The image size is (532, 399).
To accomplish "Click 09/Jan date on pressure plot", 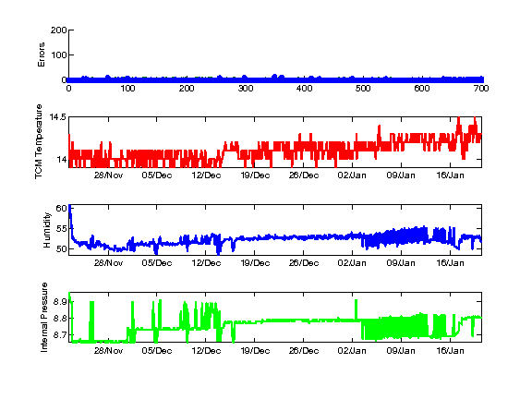I will [401, 350].
